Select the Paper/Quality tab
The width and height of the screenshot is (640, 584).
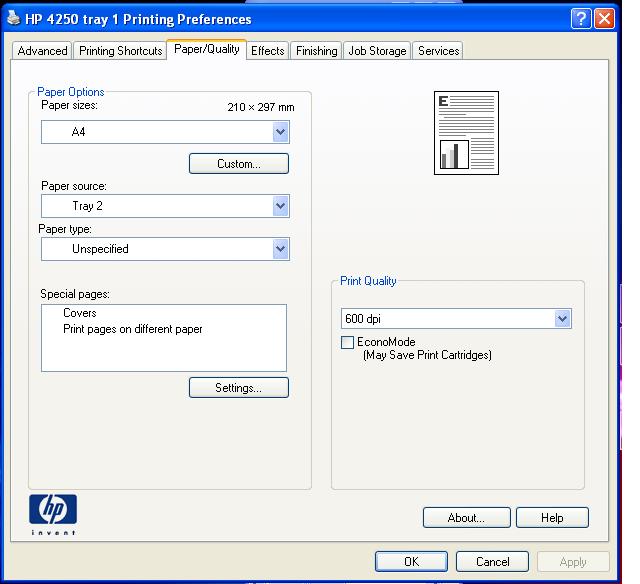pos(207,49)
